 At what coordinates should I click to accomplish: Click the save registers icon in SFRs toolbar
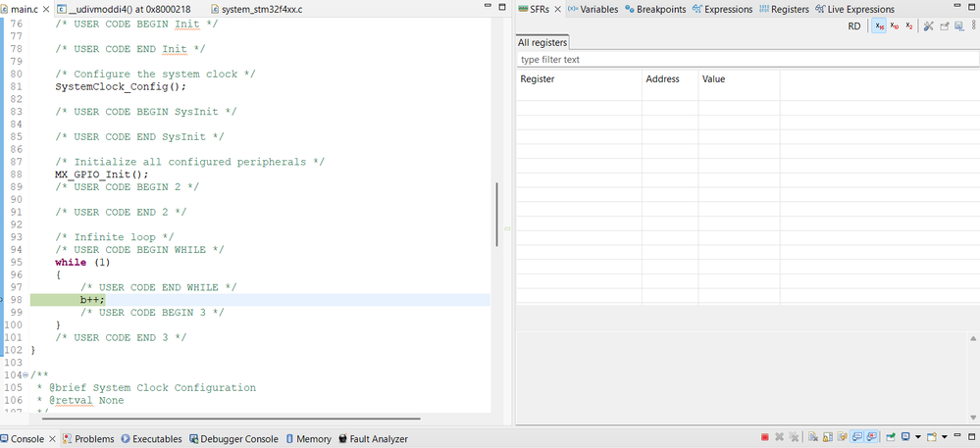tap(958, 26)
